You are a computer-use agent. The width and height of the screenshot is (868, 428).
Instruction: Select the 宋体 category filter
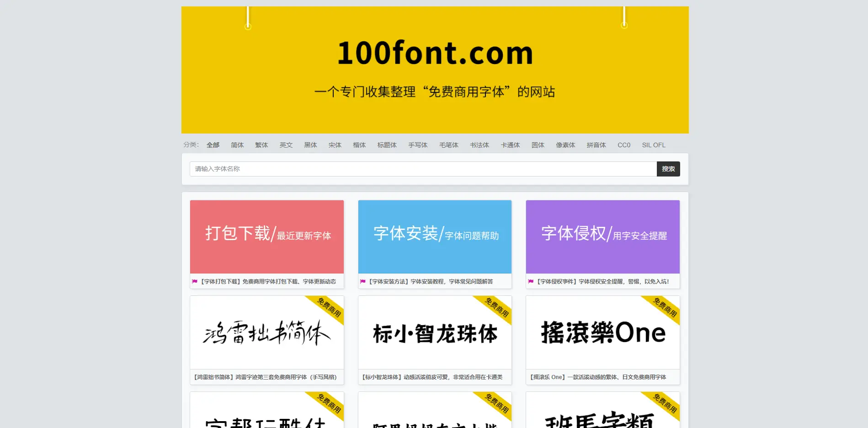[335, 145]
